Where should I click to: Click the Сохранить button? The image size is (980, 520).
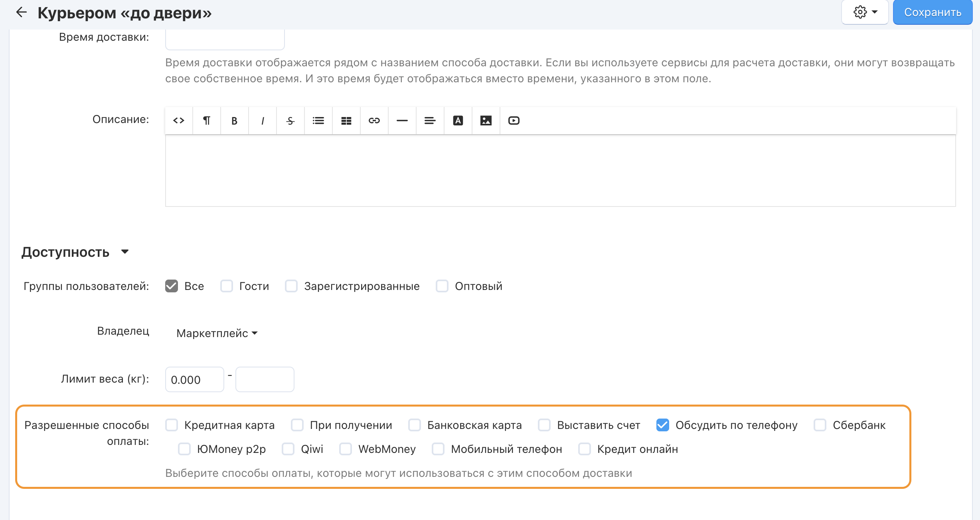933,12
